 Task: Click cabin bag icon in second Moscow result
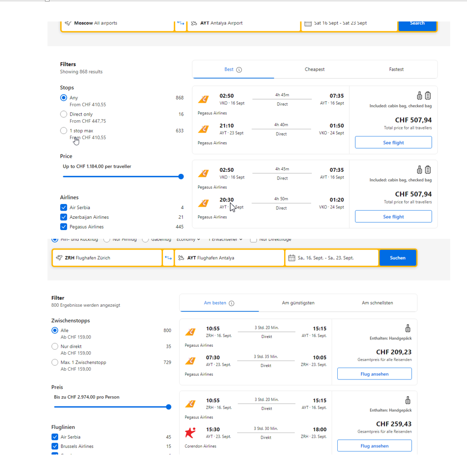coord(419,170)
